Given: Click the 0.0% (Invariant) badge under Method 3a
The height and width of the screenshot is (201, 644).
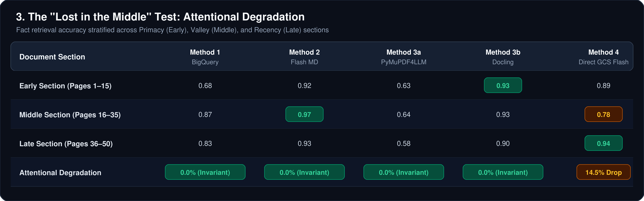Looking at the screenshot, I should (404, 172).
